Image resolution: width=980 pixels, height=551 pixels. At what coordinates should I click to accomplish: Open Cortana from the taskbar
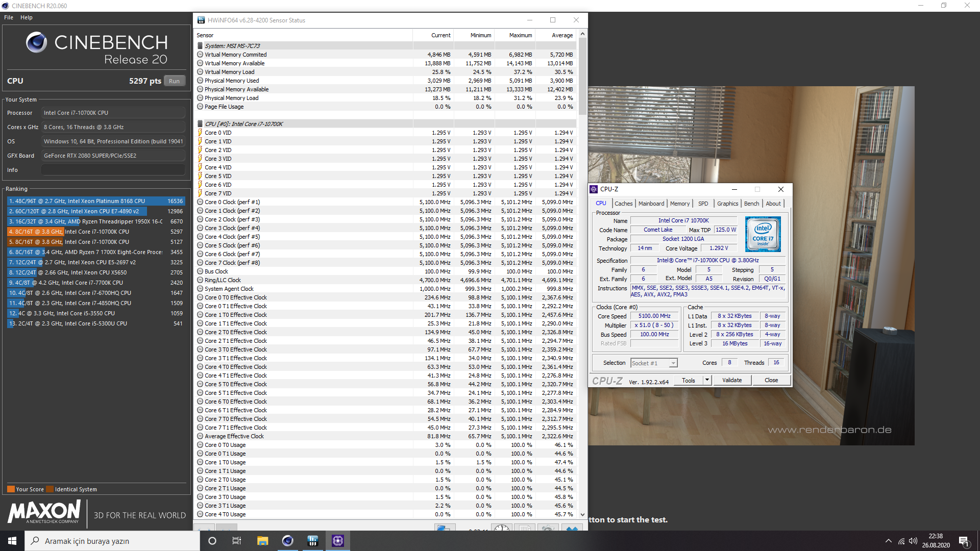212,541
